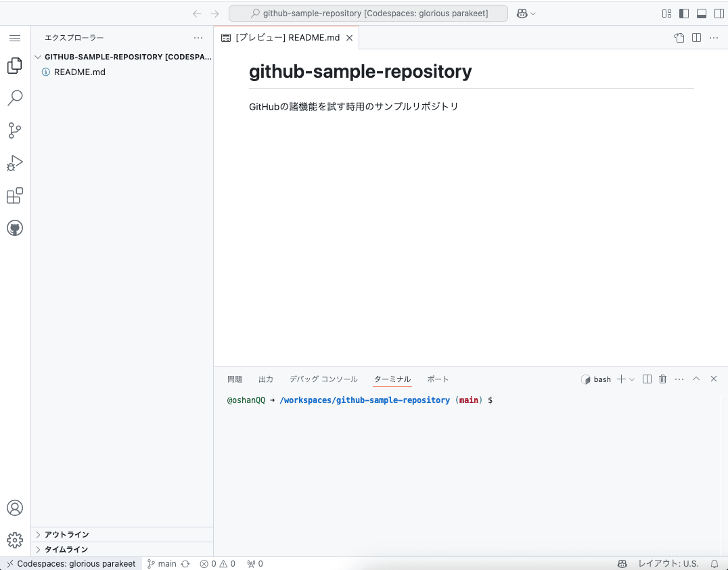This screenshot has height=570, width=728.
Task: Expand the タイムライン section
Action: tap(122, 550)
